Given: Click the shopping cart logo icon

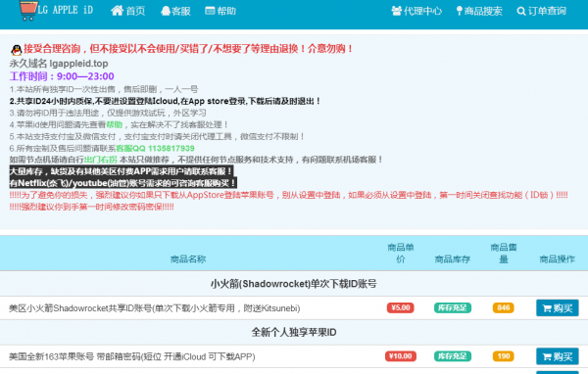Looking at the screenshot, I should 28,10.
